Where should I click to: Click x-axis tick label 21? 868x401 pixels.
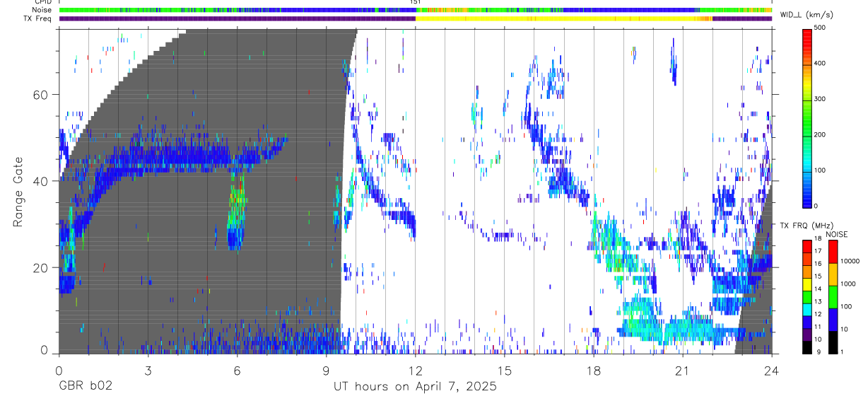click(682, 371)
